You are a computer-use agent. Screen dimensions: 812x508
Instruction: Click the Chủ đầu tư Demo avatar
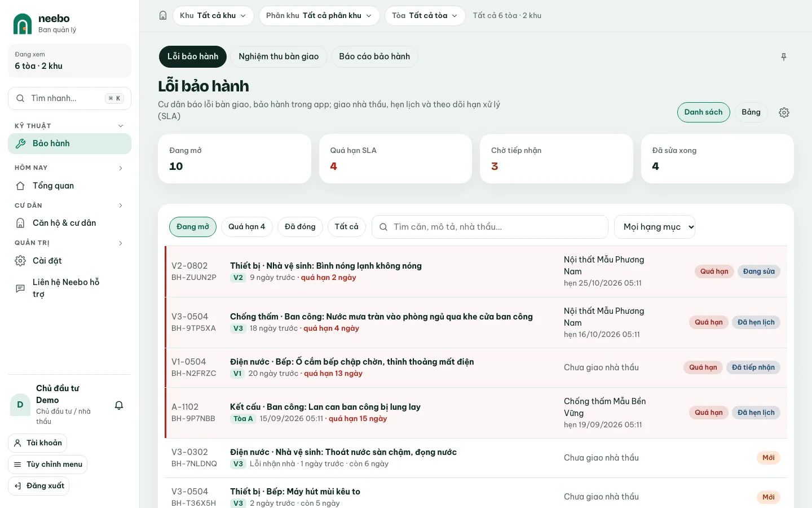20,405
